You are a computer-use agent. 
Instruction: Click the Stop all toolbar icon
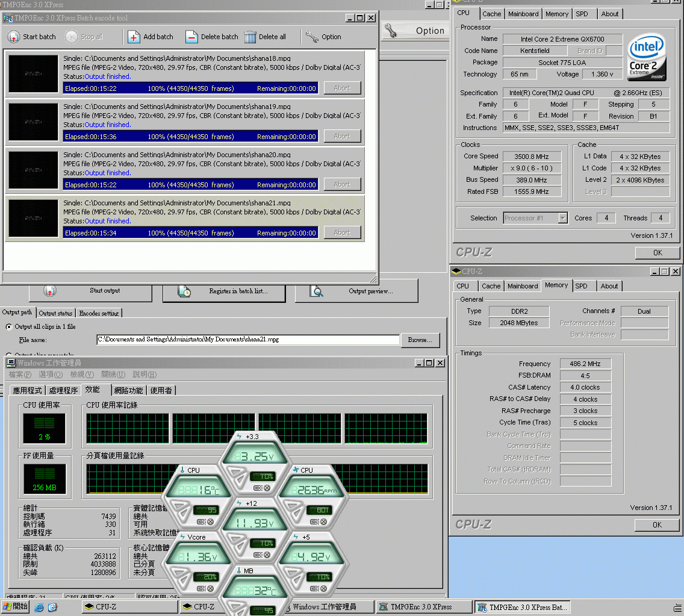[72, 37]
